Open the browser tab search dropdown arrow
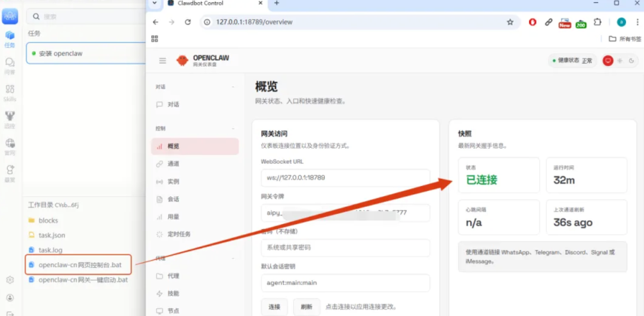 click(x=154, y=4)
